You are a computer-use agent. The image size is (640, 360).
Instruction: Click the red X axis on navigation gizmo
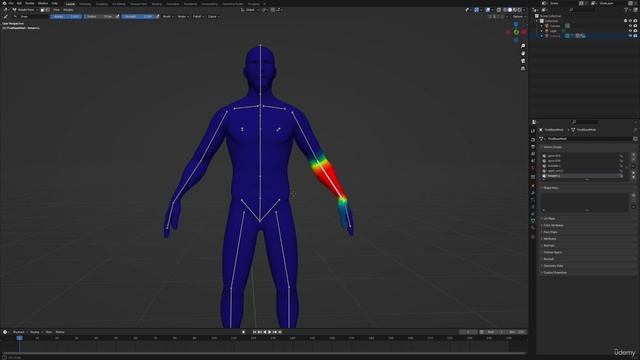[524, 32]
